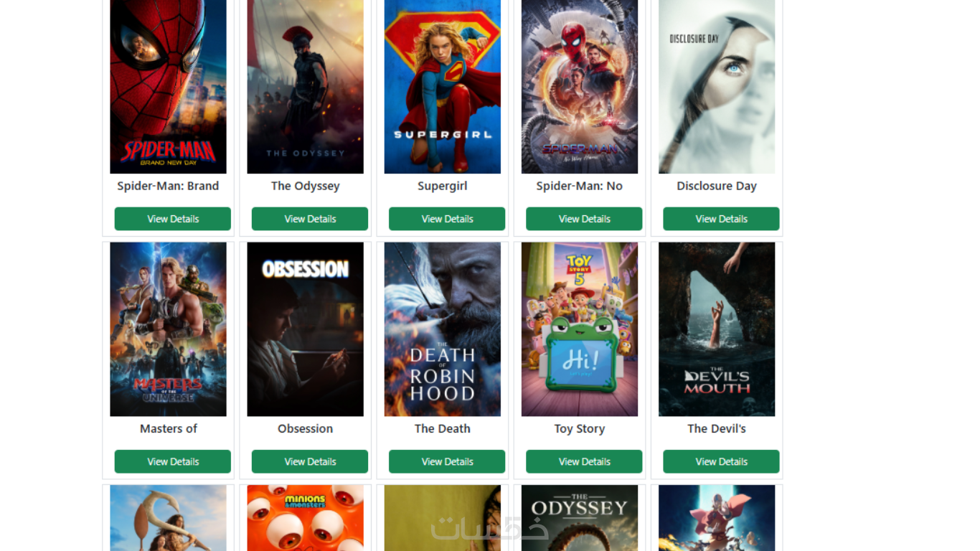
Task: Select the Masters of the Universe poster
Action: click(168, 329)
